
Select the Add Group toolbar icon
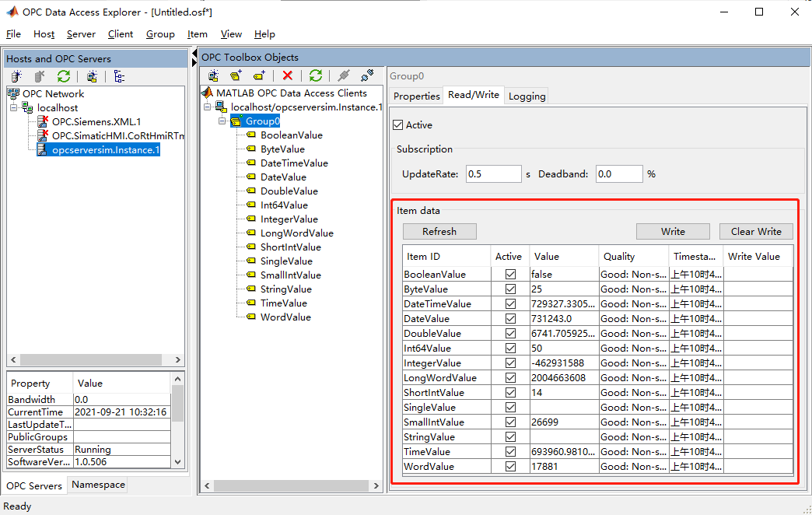click(x=236, y=75)
